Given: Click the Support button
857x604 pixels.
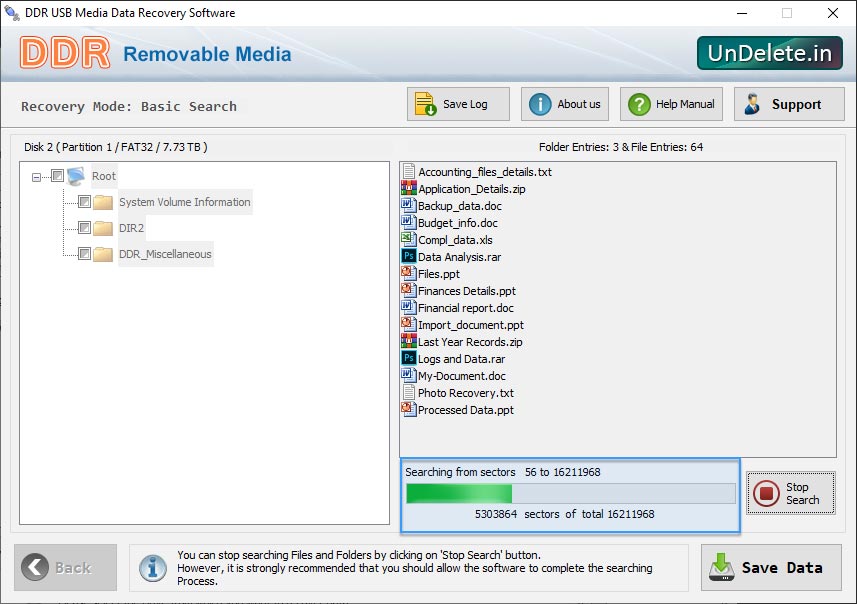Looking at the screenshot, I should coord(789,104).
